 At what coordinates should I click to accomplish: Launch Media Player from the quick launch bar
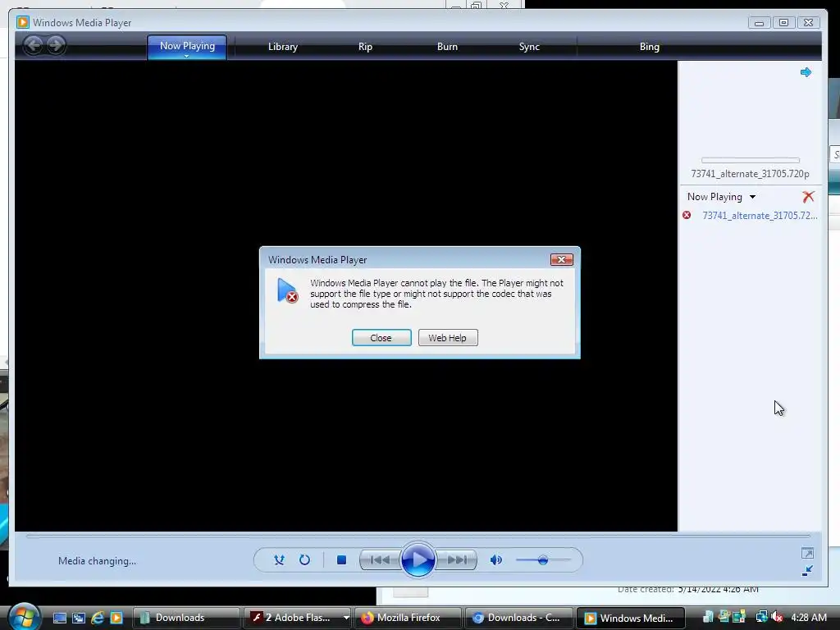(x=116, y=618)
